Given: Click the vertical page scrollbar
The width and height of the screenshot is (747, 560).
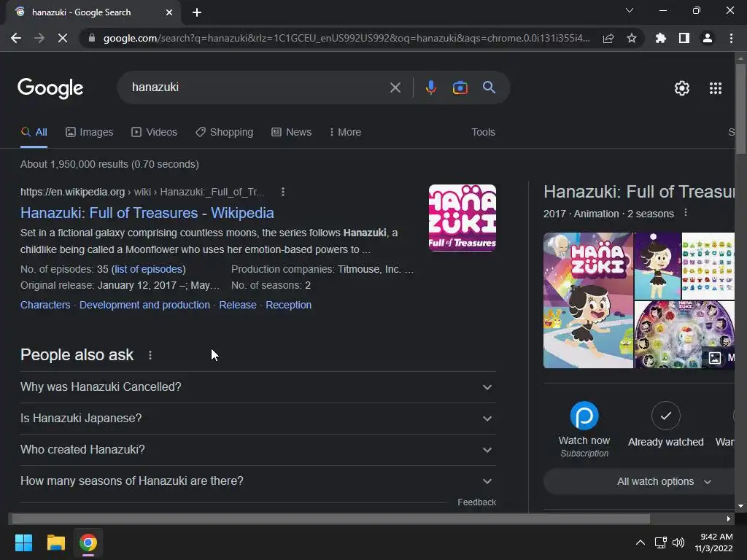Looking at the screenshot, I should (740, 109).
